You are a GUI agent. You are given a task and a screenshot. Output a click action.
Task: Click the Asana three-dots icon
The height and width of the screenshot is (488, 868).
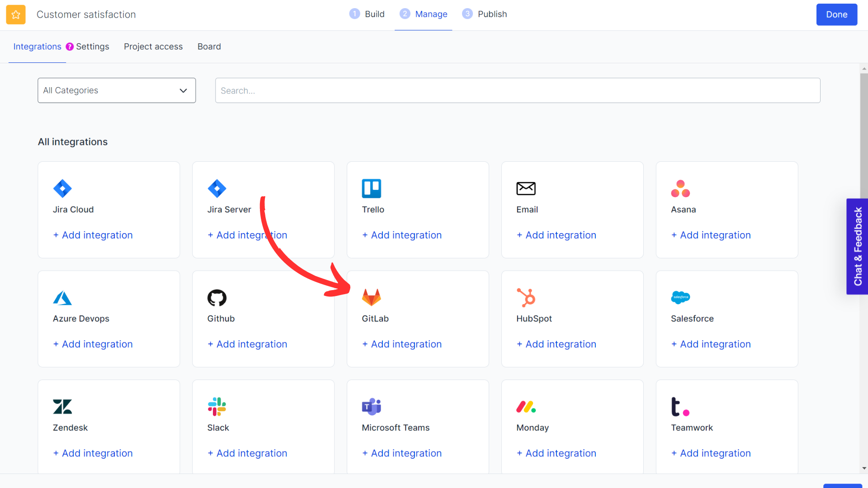(x=680, y=188)
